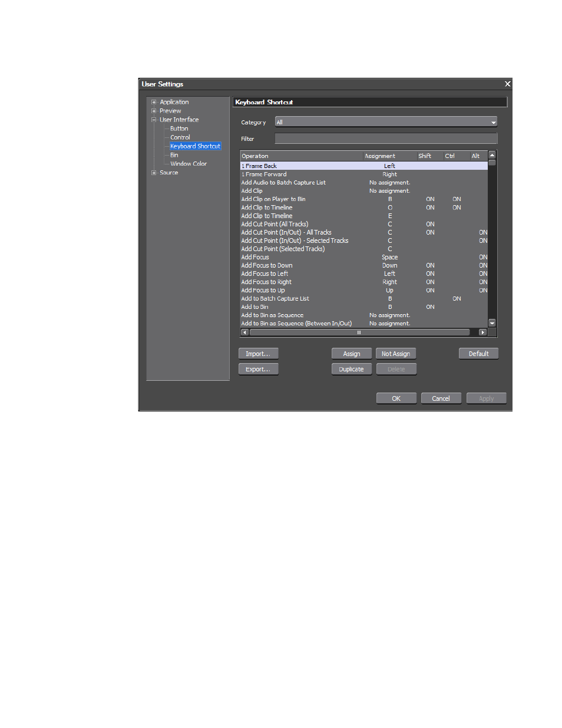
Task: Collapse the User Interface tree node
Action: 154,120
